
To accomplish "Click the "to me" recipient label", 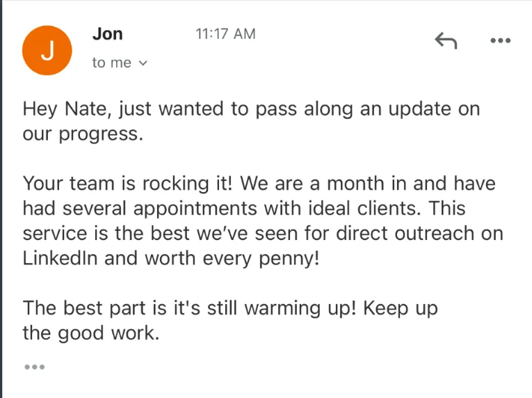I will tap(111, 63).
